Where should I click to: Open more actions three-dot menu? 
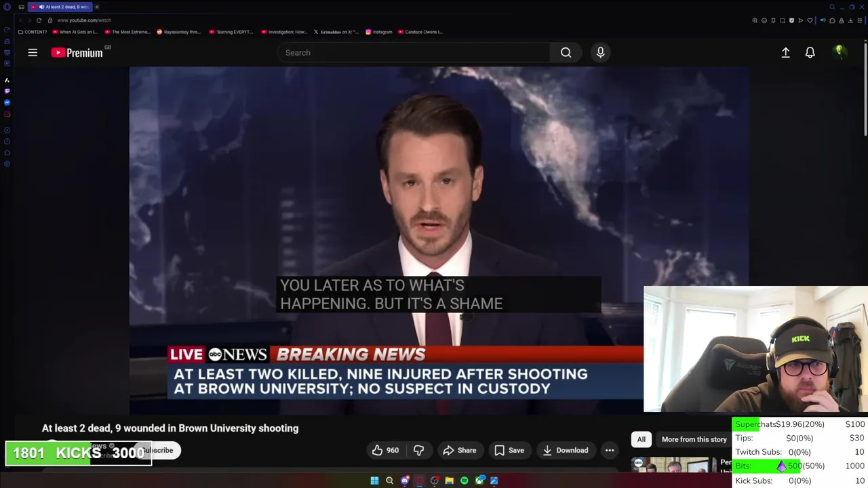610,450
